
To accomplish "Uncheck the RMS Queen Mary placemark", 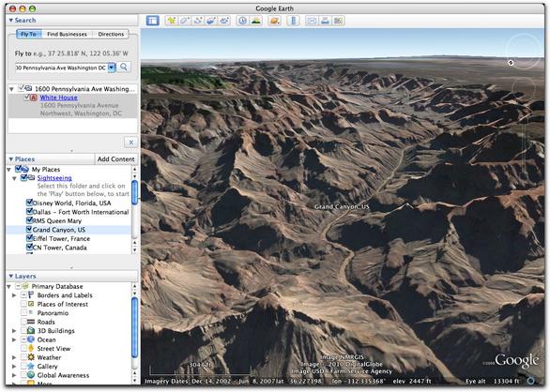I will tap(29, 220).
